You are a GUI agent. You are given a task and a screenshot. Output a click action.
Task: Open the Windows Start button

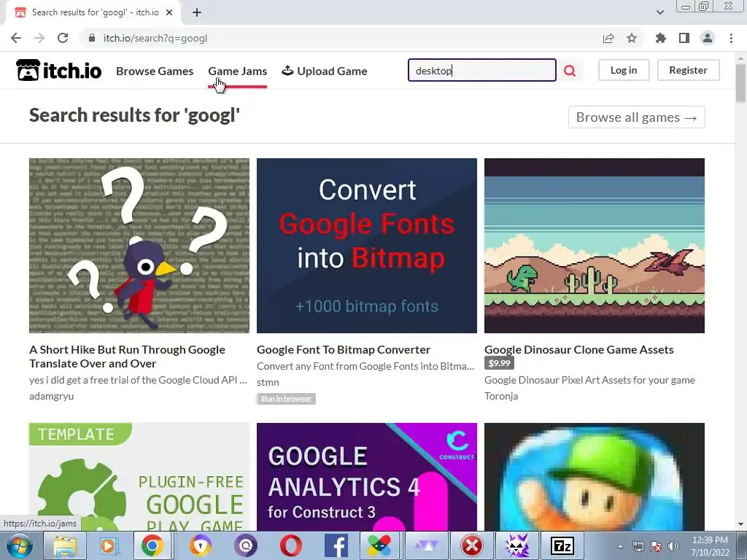pyautogui.click(x=18, y=545)
